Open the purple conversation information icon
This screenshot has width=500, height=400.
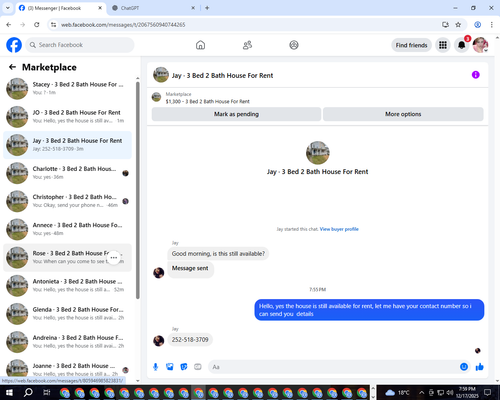pos(475,75)
